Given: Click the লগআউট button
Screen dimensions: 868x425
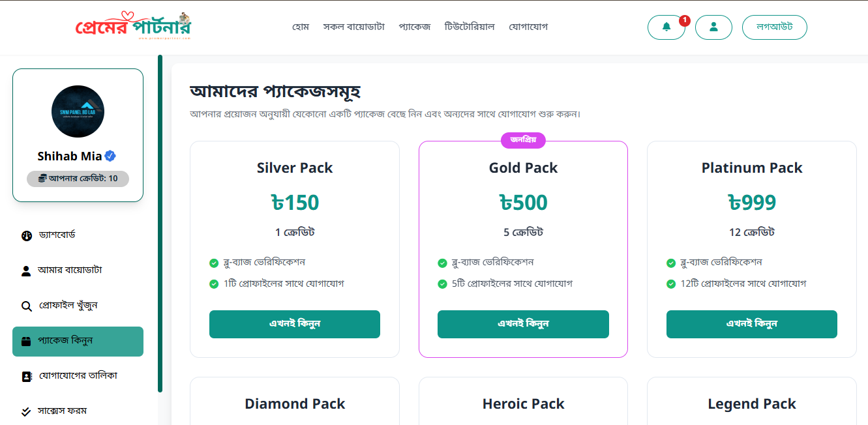Looking at the screenshot, I should point(775,27).
